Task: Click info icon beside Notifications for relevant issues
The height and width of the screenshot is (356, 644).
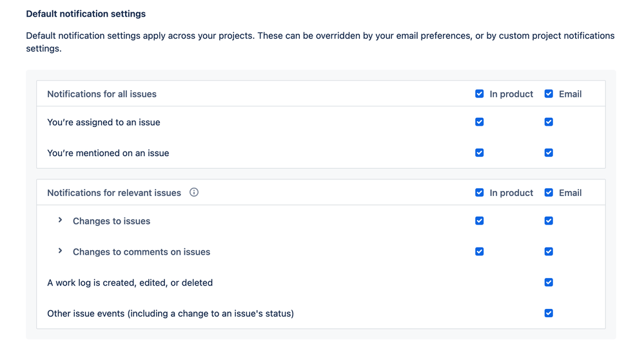Action: point(194,192)
